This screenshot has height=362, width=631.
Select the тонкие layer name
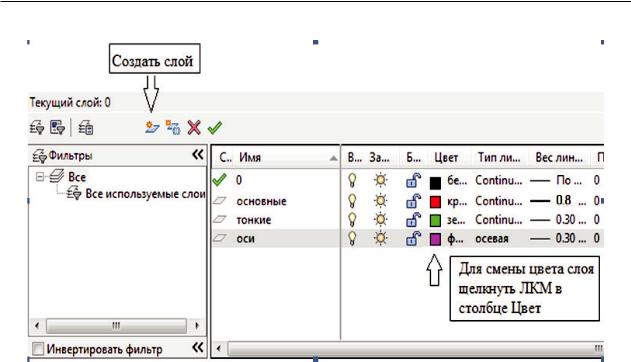[254, 220]
